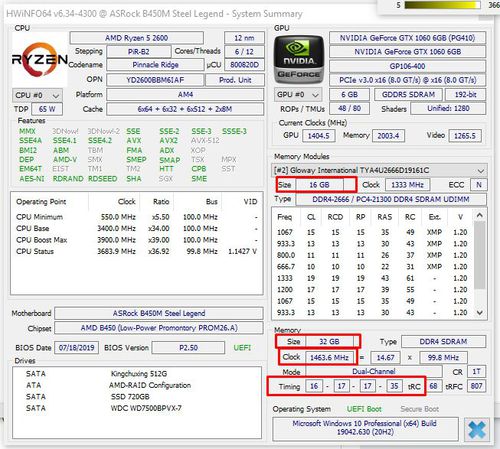
Task: Click the yellow gradient bar at top
Action: tap(442, 5)
